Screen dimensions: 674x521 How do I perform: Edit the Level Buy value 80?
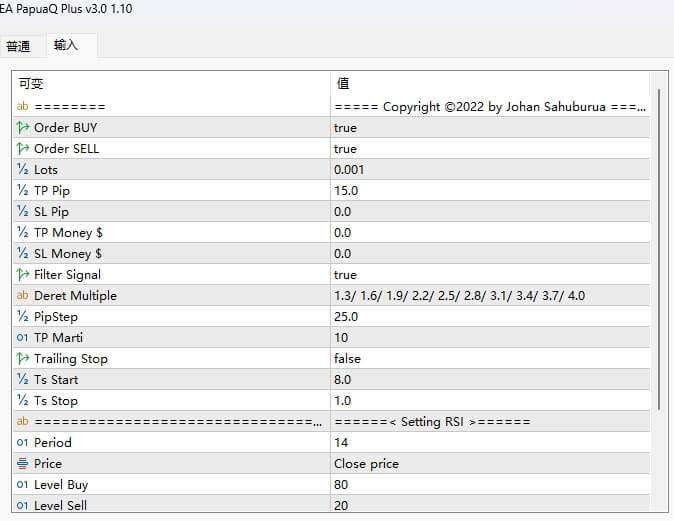(490, 484)
